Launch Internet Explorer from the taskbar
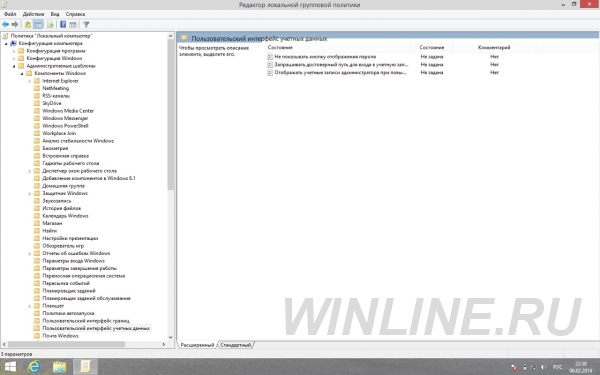Viewport: 600px width, 375px height. click(x=34, y=367)
